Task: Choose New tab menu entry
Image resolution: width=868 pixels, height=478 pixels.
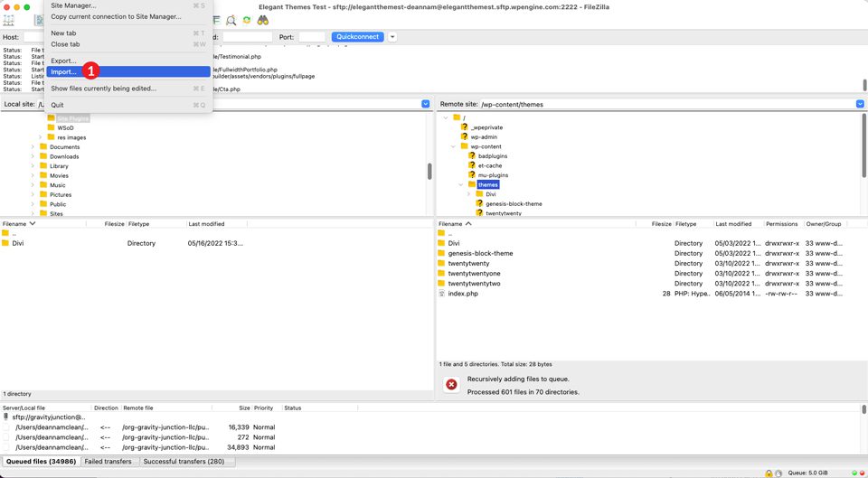Action: (128, 33)
